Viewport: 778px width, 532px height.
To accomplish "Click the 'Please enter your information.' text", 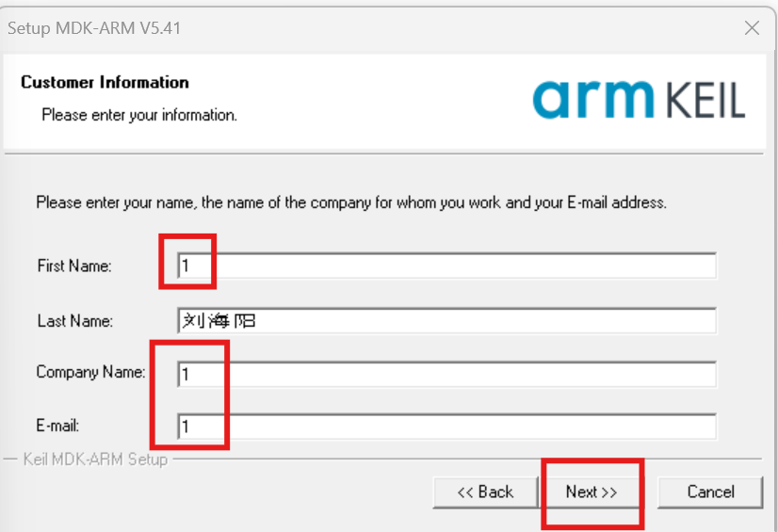I will tap(139, 115).
